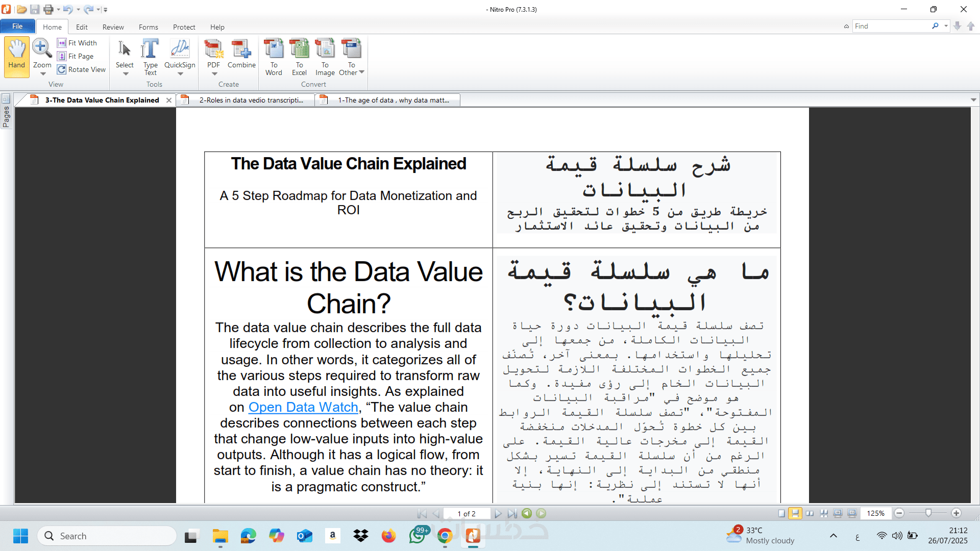Jump to last page button
This screenshot has height=551, width=980.
(x=512, y=514)
